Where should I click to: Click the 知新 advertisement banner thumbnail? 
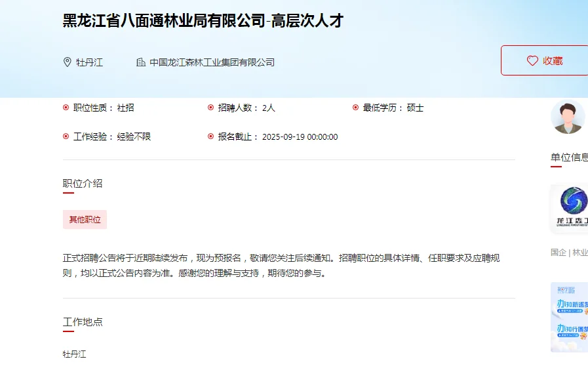pos(570,317)
